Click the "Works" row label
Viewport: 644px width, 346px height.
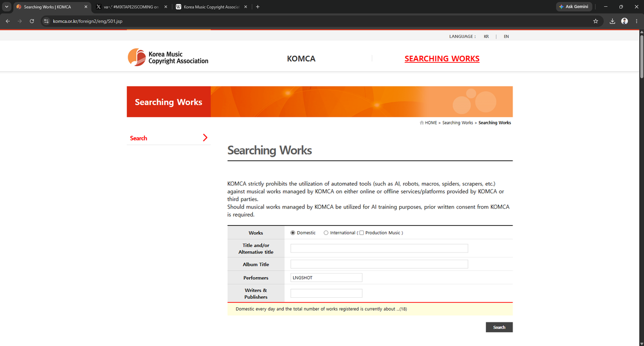256,233
